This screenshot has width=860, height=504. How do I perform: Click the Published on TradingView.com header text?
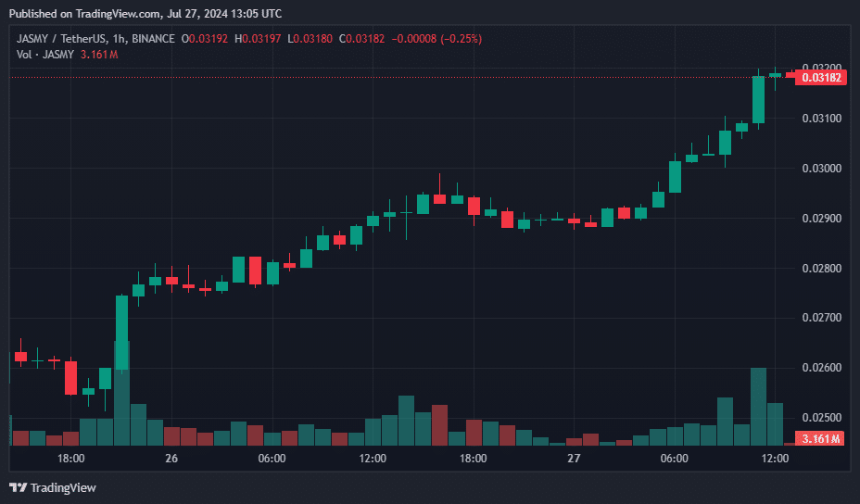coord(145,14)
